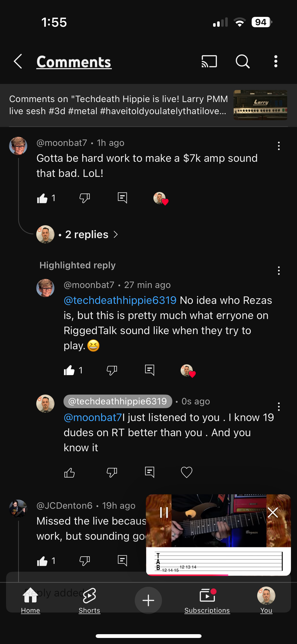Like the techdeathhippie6319 reply

pos(70,472)
